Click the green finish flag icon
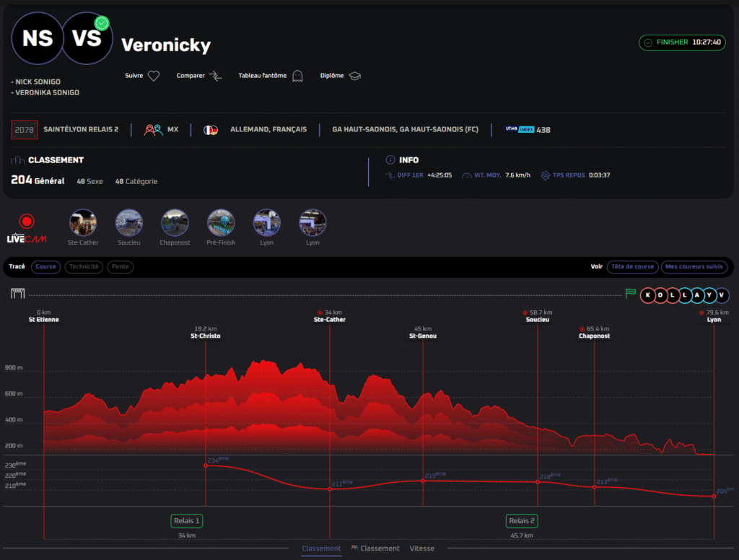 point(631,294)
